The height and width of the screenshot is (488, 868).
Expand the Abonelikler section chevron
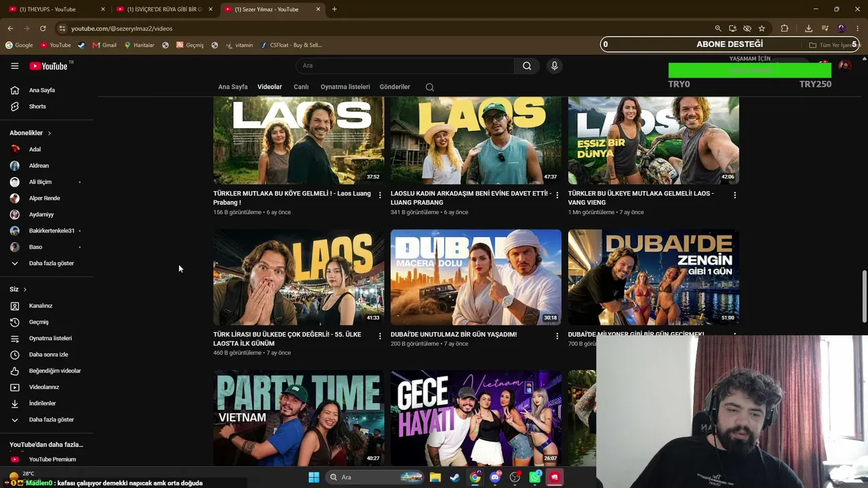coord(50,133)
